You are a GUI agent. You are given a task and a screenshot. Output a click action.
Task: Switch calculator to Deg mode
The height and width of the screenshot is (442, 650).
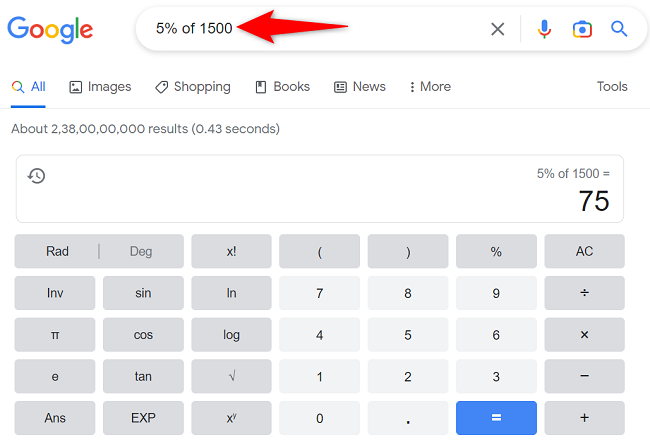pyautogui.click(x=141, y=251)
